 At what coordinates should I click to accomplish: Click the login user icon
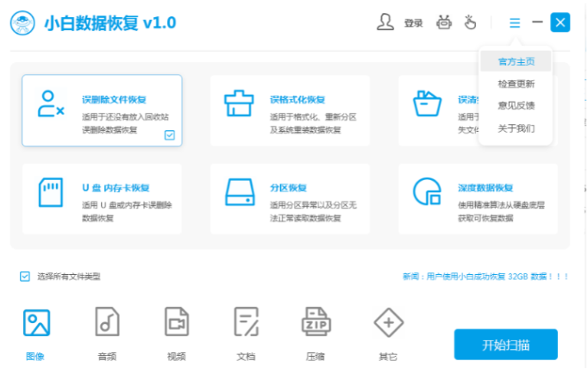coord(385,23)
